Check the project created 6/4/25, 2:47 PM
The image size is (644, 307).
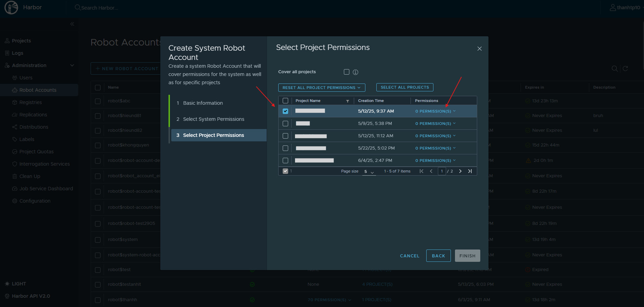(x=285, y=161)
